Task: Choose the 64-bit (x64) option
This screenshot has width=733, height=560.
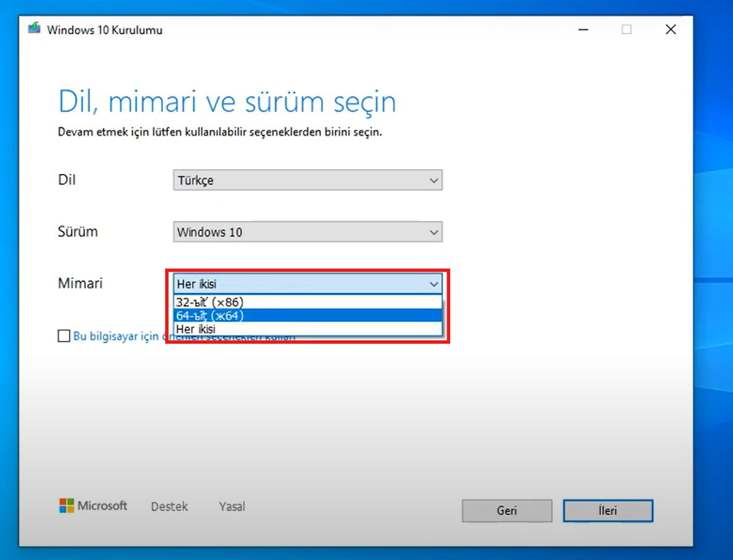Action: [308, 316]
